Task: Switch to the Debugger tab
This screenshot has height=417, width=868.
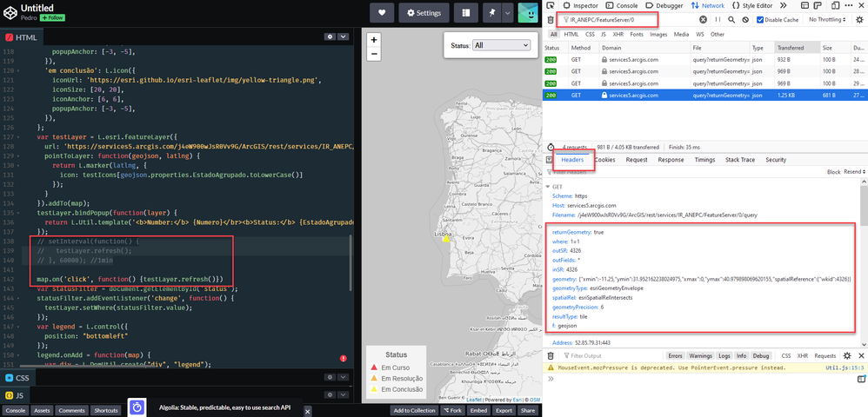Action: pyautogui.click(x=664, y=5)
